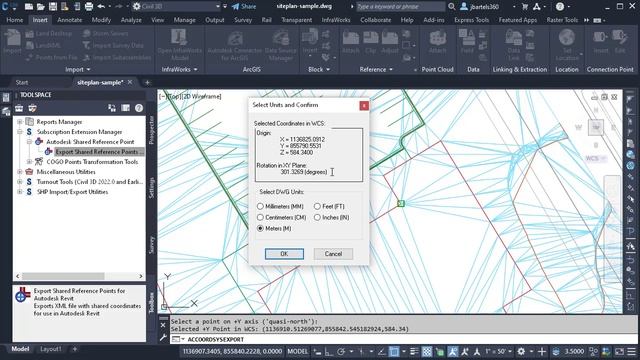This screenshot has height=360, width=640.
Task: Click Cancel in Select Units dialog
Action: coord(333,254)
